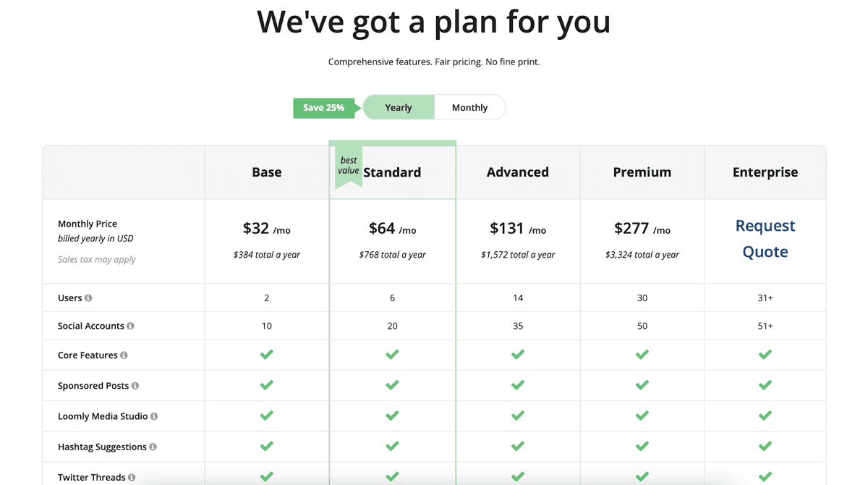Switch billing to Yearly
868x485 pixels.
click(x=399, y=108)
